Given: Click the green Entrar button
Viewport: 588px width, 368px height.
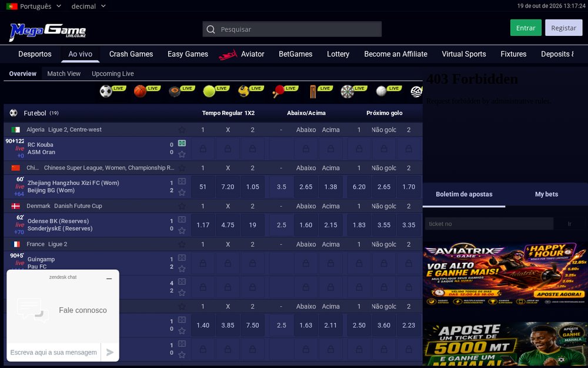Looking at the screenshot, I should click(526, 28).
